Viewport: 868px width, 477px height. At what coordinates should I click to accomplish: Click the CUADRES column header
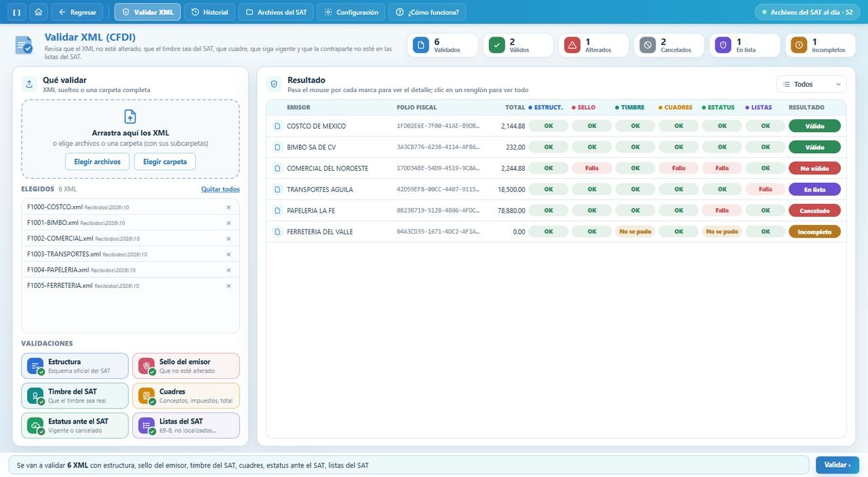pos(675,108)
